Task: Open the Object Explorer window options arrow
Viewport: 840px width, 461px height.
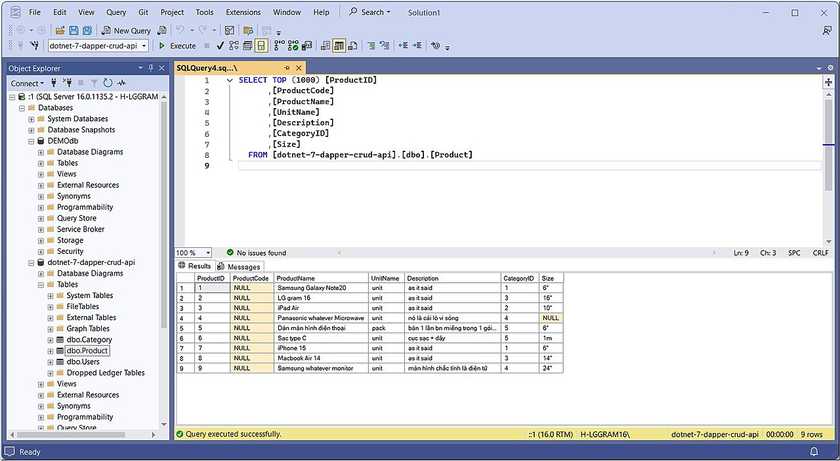Action: pyautogui.click(x=140, y=68)
